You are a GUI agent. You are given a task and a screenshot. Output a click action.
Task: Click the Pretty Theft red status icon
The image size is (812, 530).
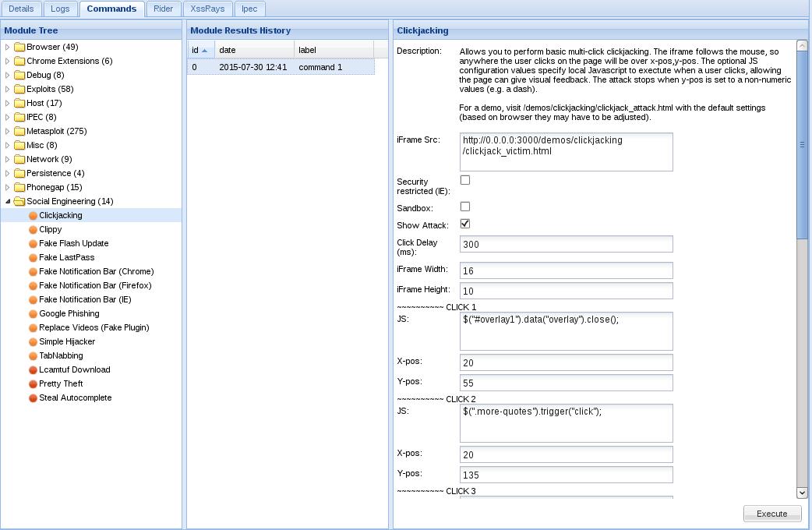coord(33,384)
